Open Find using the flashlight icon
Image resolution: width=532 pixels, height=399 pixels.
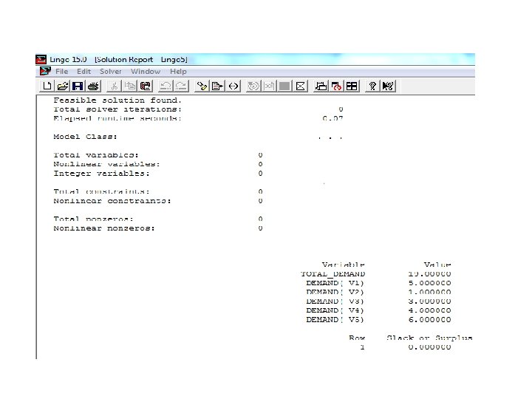202,86
